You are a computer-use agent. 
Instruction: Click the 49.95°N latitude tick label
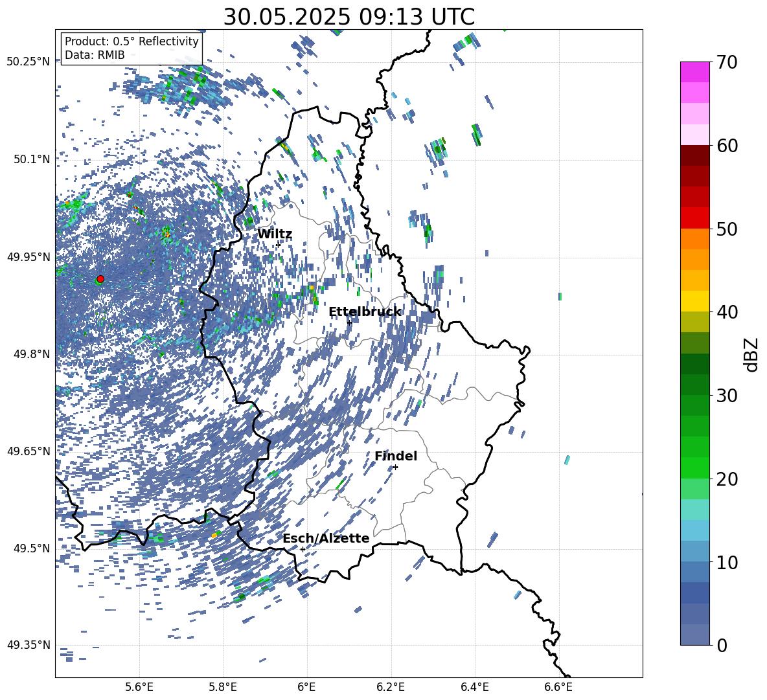coord(29,257)
